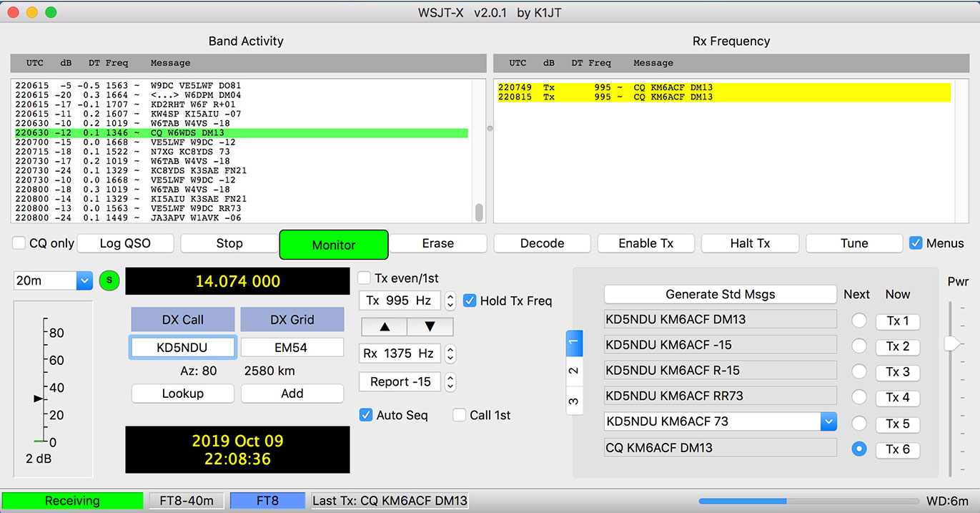This screenshot has width=980, height=513.
Task: Disable Hold Tx Freq checkbox
Action: pos(470,301)
